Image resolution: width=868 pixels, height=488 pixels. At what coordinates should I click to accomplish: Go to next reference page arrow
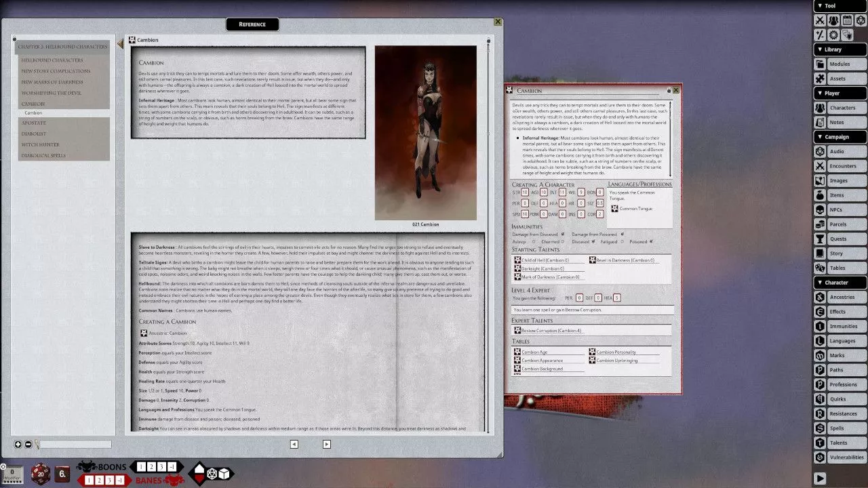[x=326, y=445]
